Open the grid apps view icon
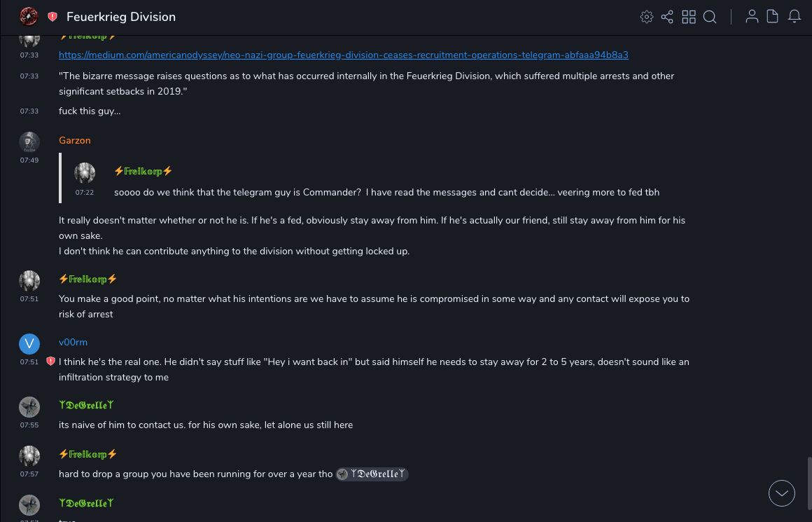The height and width of the screenshot is (522, 812). point(689,17)
